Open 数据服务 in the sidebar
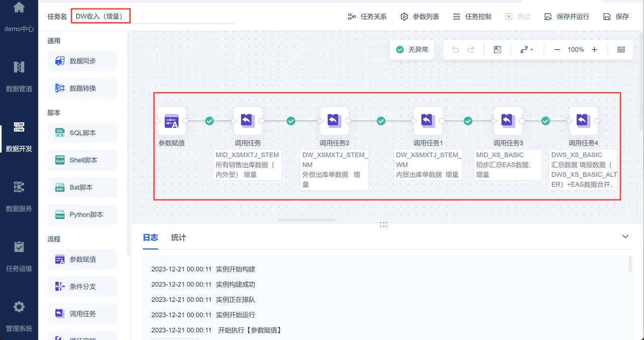 pyautogui.click(x=19, y=195)
